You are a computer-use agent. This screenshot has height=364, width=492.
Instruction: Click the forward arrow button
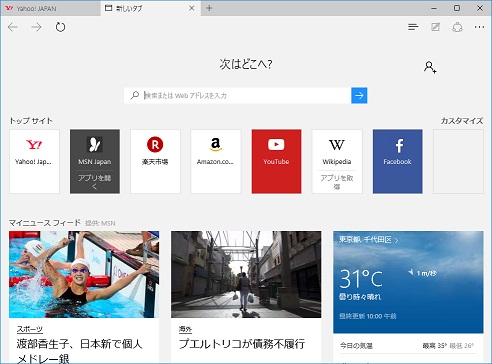[36, 27]
